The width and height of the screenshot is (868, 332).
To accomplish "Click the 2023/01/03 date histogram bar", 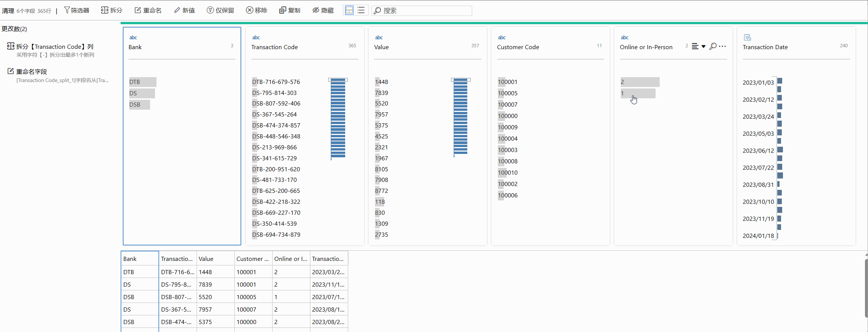I will point(780,81).
